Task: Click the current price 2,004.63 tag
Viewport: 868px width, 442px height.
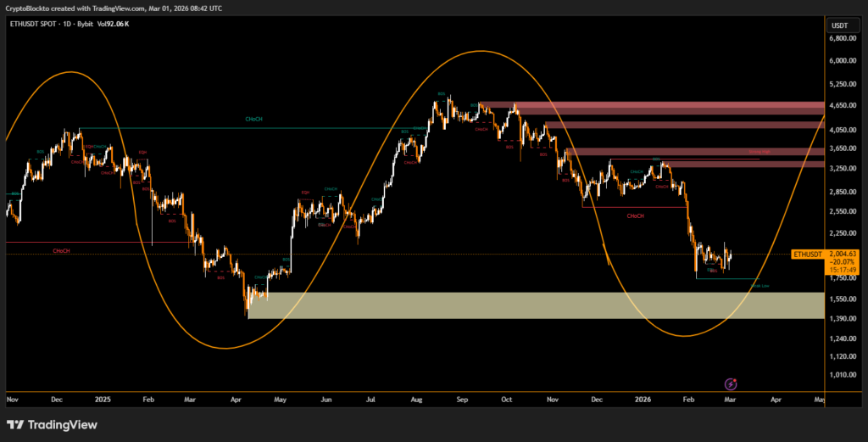Action: 843,254
